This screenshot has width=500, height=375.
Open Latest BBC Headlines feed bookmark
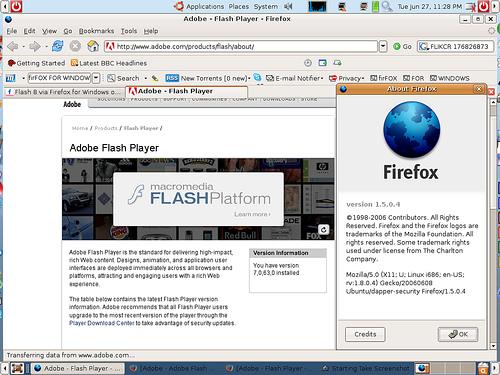tap(109, 63)
